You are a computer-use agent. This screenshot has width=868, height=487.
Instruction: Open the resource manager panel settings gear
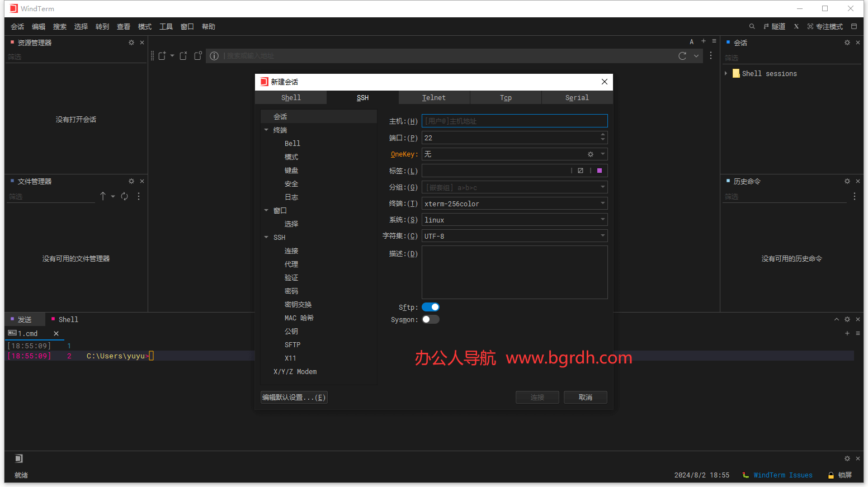(131, 42)
